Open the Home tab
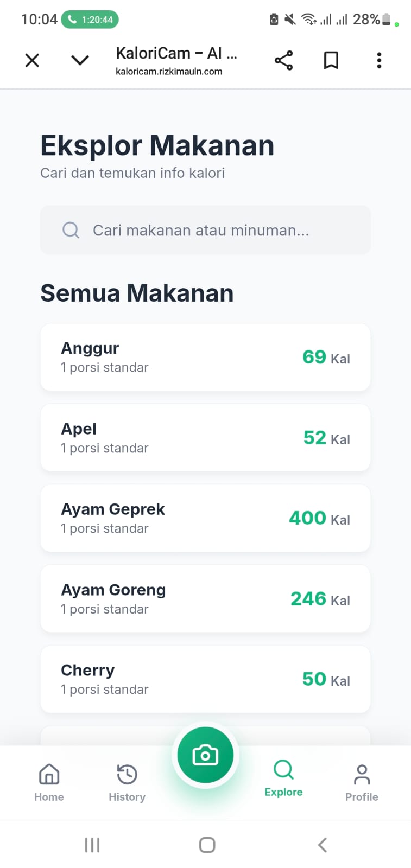 tap(49, 782)
